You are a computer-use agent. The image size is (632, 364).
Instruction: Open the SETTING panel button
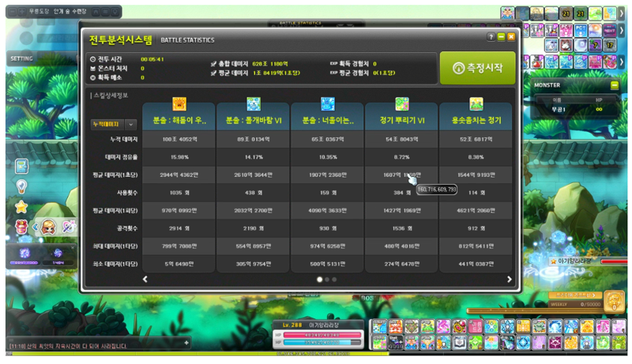click(x=22, y=58)
